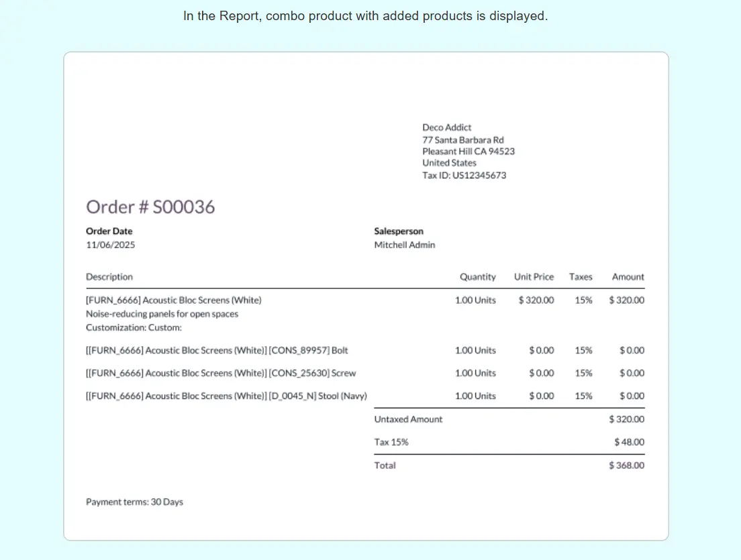Click the Payment terms: 30 Days text

134,502
